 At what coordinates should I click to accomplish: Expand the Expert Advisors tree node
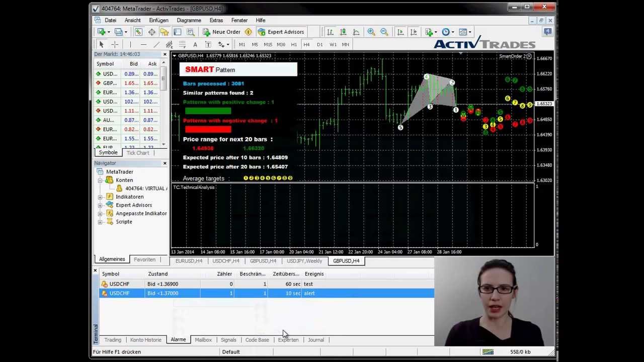pyautogui.click(x=100, y=205)
